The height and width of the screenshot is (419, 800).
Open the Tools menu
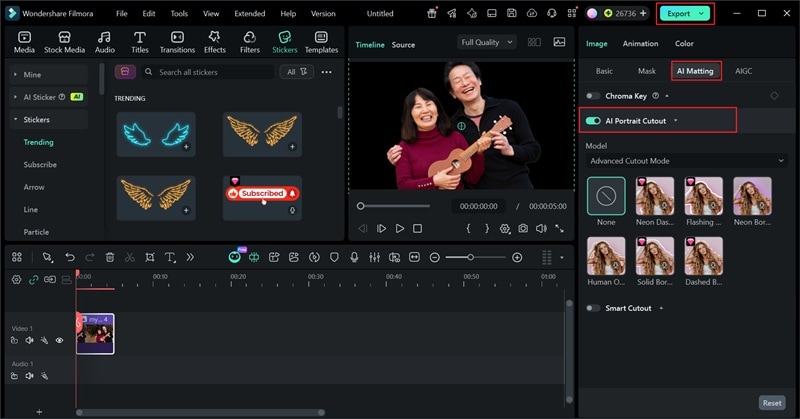pyautogui.click(x=179, y=14)
